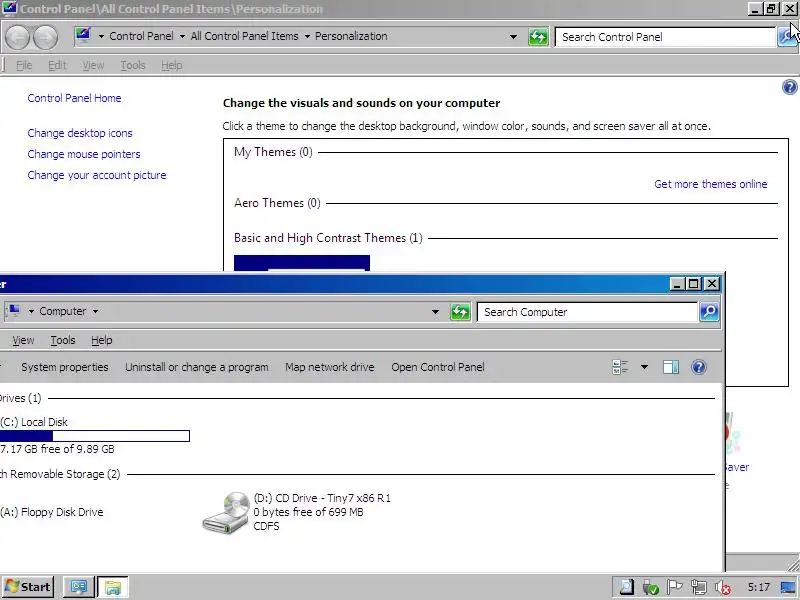Open Help question mark in Personalization window
Viewport: 800px width, 600px height.
(x=789, y=87)
